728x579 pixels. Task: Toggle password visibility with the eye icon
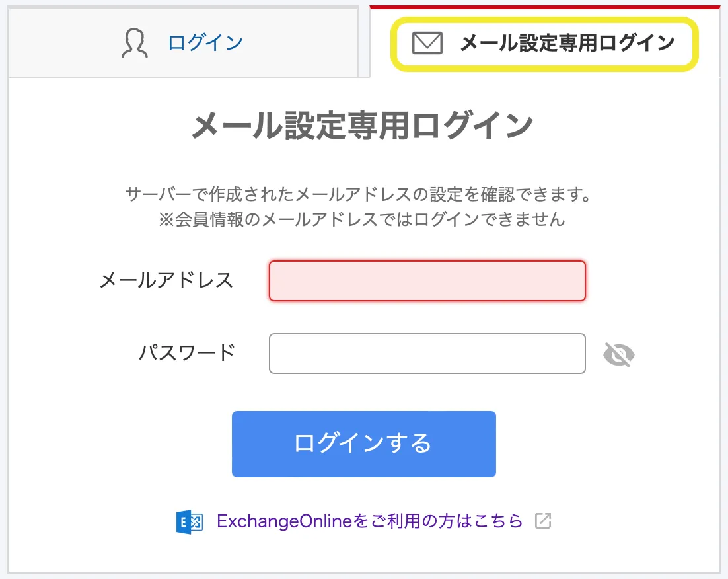tap(619, 355)
